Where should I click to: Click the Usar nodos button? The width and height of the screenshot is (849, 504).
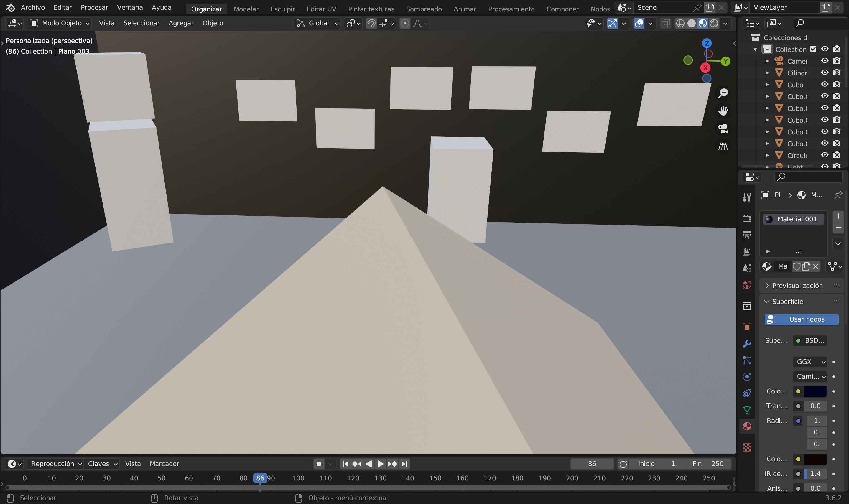coord(802,319)
